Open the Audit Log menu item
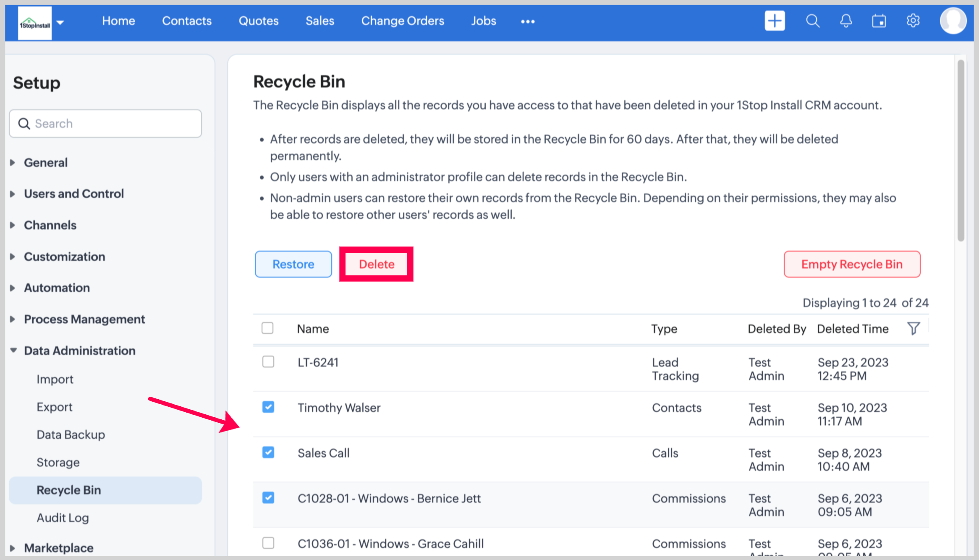The height and width of the screenshot is (560, 979). click(x=63, y=518)
